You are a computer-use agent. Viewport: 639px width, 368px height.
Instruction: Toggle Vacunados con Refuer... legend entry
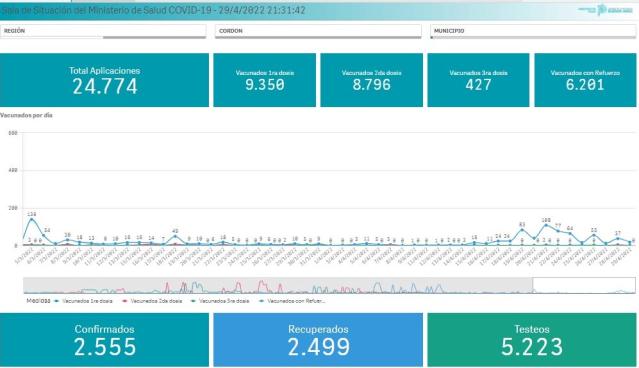292,301
